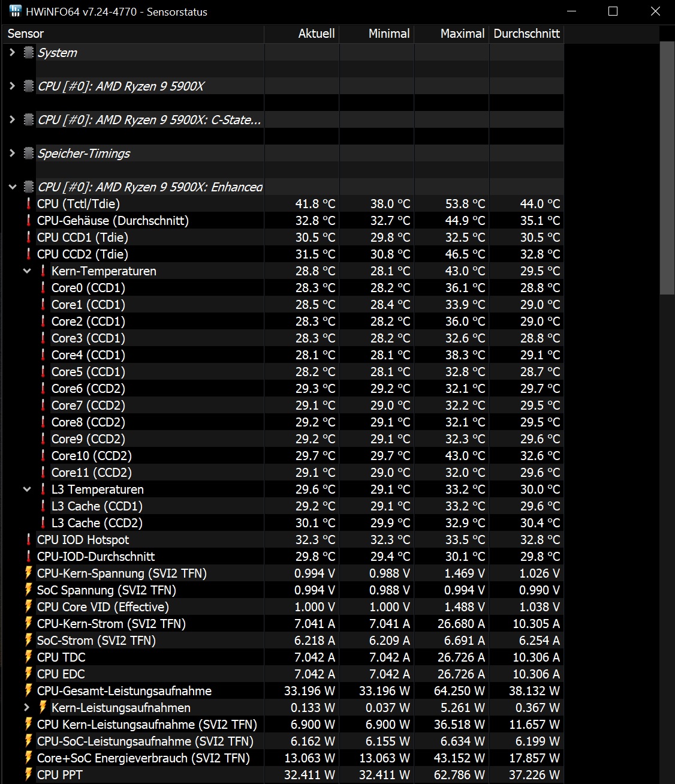Click lightning icon of Kern-Leistungsaufnahmen
This screenshot has width=675, height=784.
(43, 707)
